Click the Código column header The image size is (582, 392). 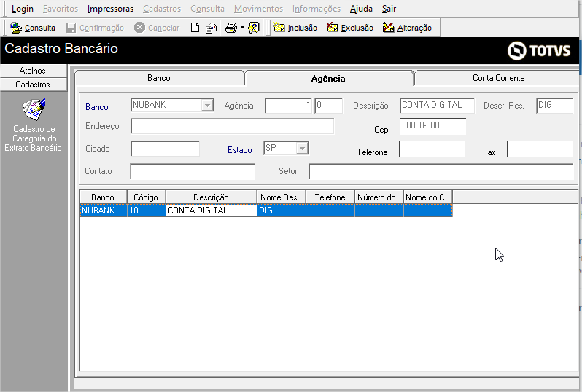[x=147, y=197]
